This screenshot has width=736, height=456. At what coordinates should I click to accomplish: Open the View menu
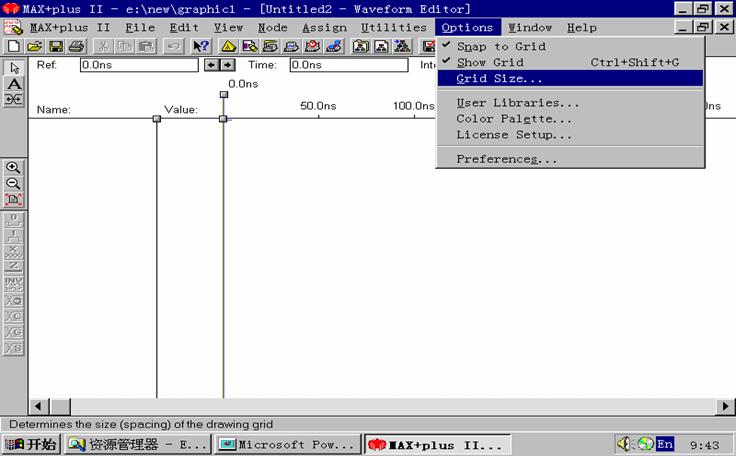228,28
